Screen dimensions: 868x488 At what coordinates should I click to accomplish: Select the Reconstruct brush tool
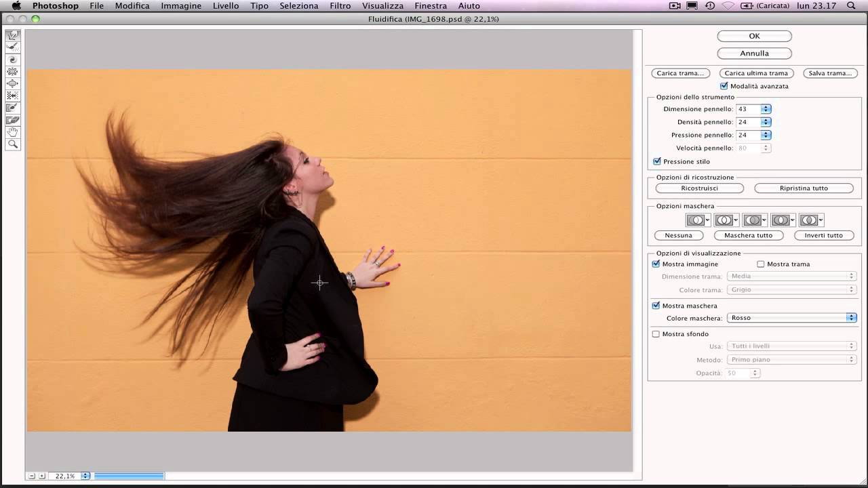(12, 47)
